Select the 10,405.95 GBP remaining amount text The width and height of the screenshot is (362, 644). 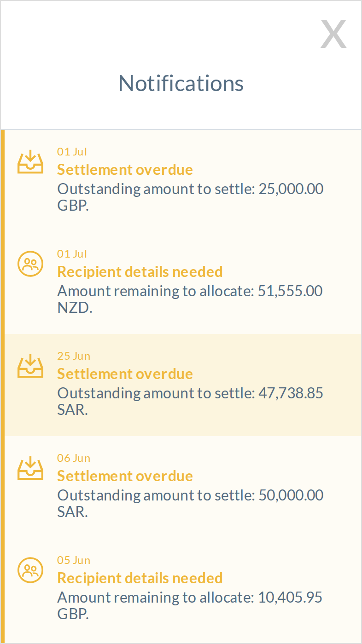pos(190,605)
